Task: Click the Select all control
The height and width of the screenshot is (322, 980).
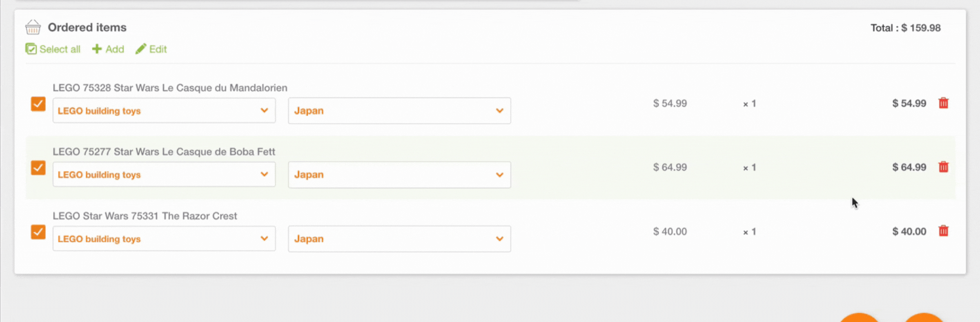Action: [53, 49]
